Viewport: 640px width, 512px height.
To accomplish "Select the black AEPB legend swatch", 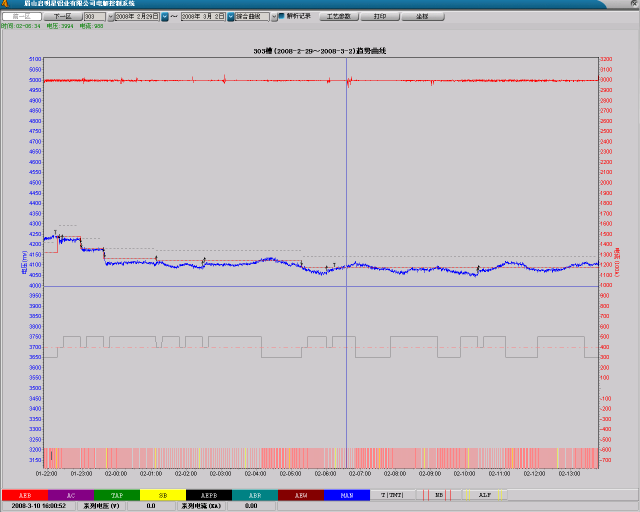I will point(208,495).
